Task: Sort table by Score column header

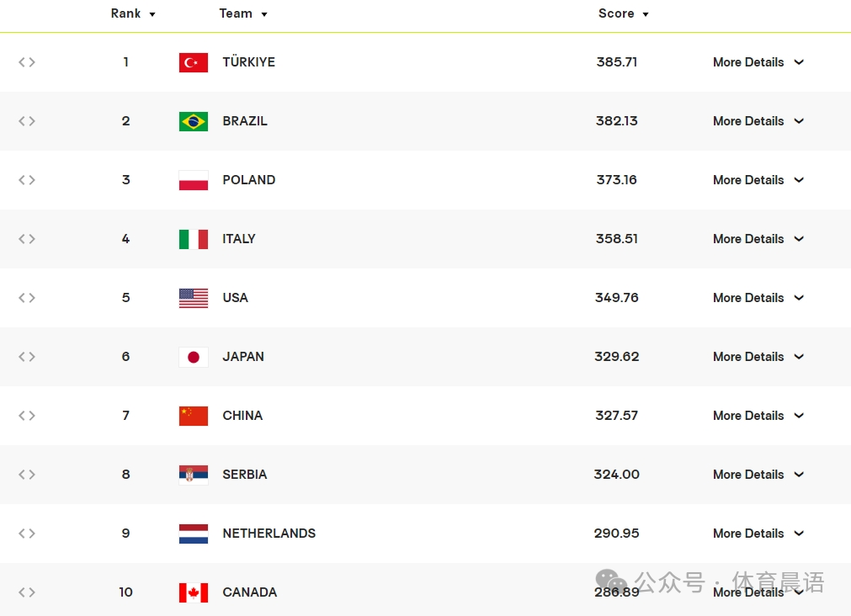Action: [x=623, y=13]
